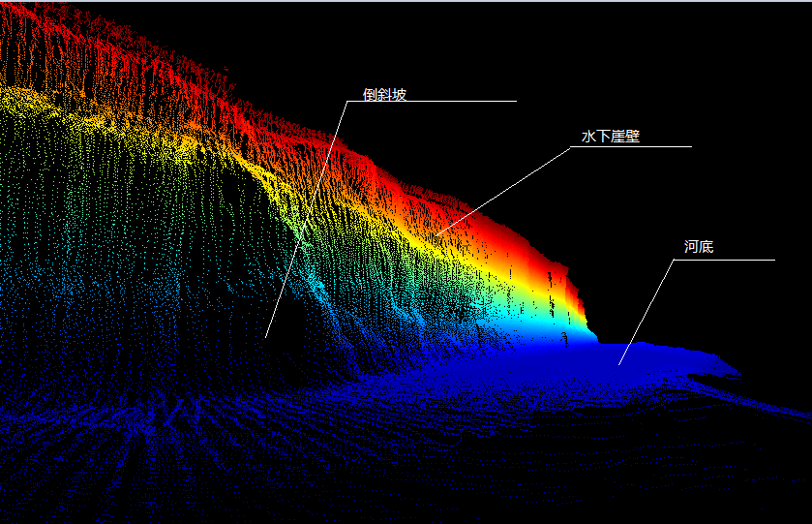Select the 水下崖壁 annotation label
Screen dimensions: 812x524
point(611,137)
